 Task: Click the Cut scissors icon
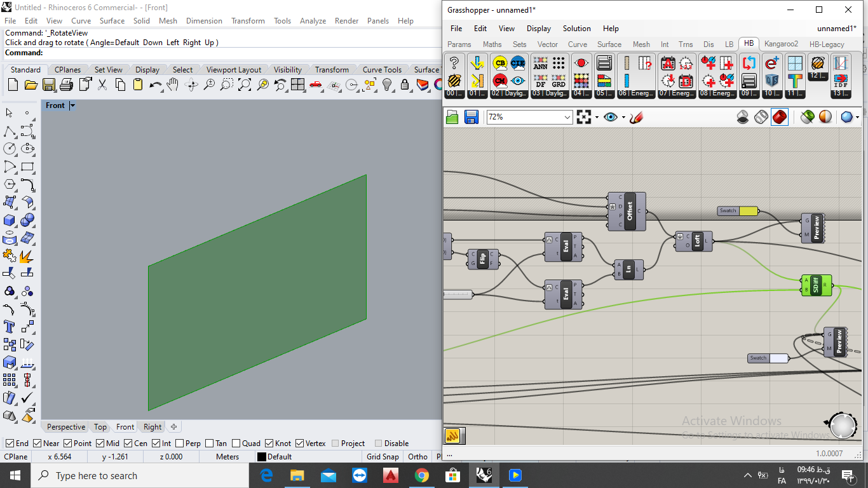tap(102, 85)
